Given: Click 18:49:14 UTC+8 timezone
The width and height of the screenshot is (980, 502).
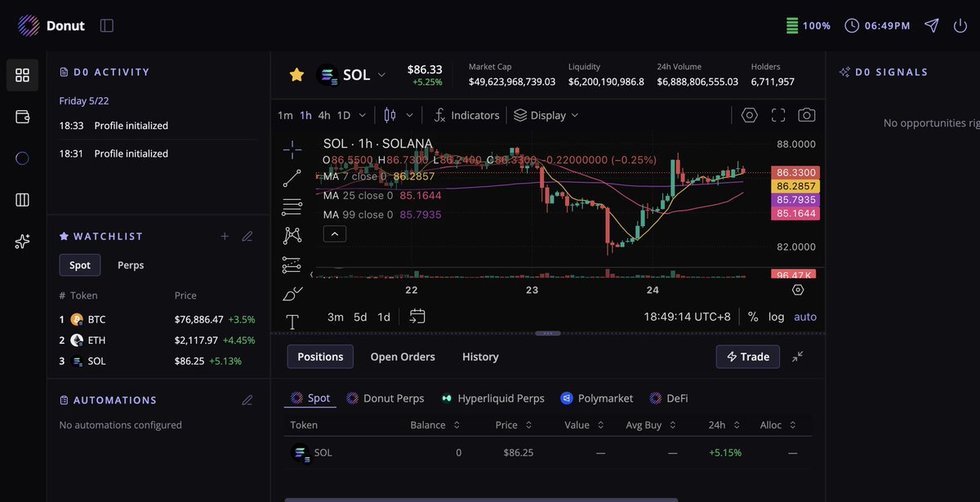Looking at the screenshot, I should [687, 317].
